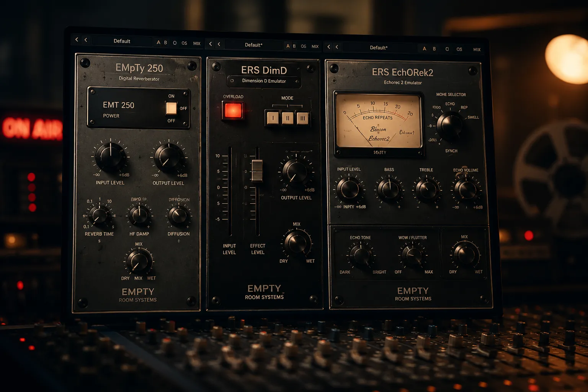Open MIX in ERS EchORek2 header

477,49
